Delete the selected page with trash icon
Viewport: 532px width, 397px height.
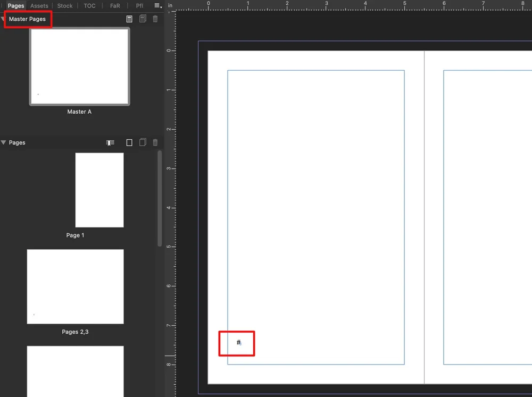(155, 142)
